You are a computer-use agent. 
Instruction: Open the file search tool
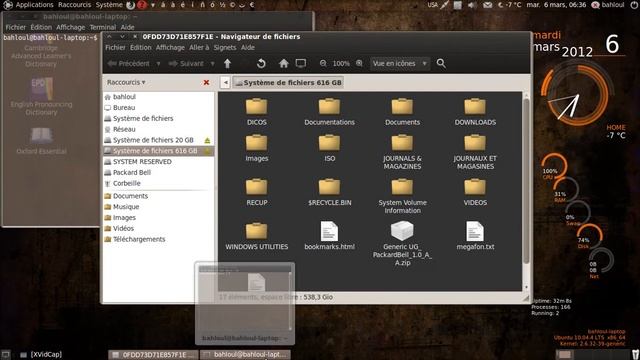(x=441, y=63)
